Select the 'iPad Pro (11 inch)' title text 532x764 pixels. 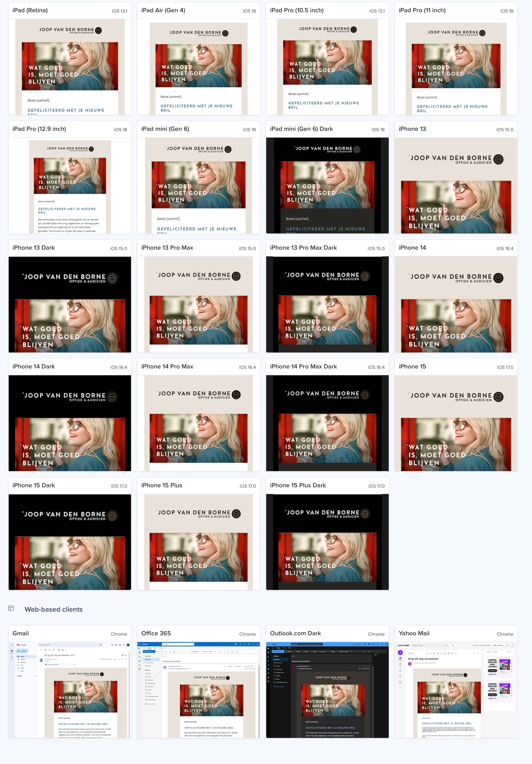(x=422, y=10)
